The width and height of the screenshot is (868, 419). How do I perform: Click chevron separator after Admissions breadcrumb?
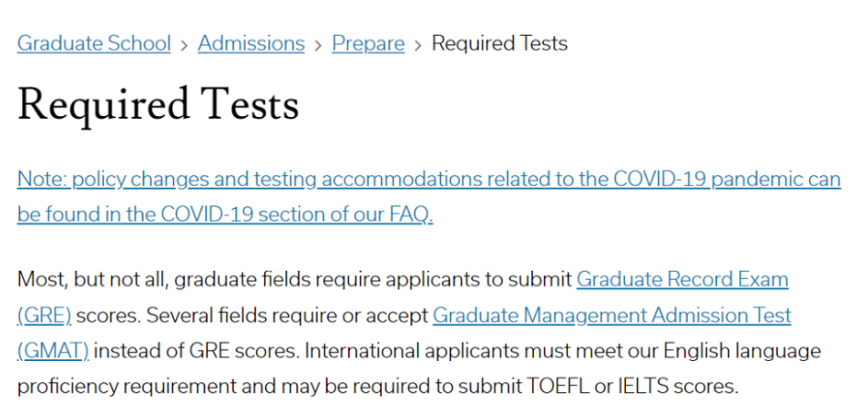tap(318, 45)
